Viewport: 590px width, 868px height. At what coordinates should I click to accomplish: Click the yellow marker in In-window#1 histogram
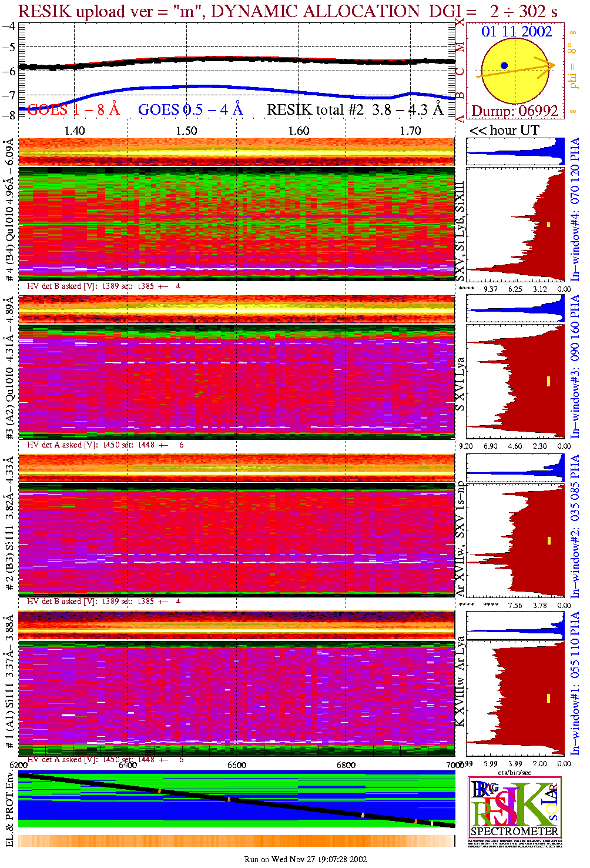pos(548,698)
